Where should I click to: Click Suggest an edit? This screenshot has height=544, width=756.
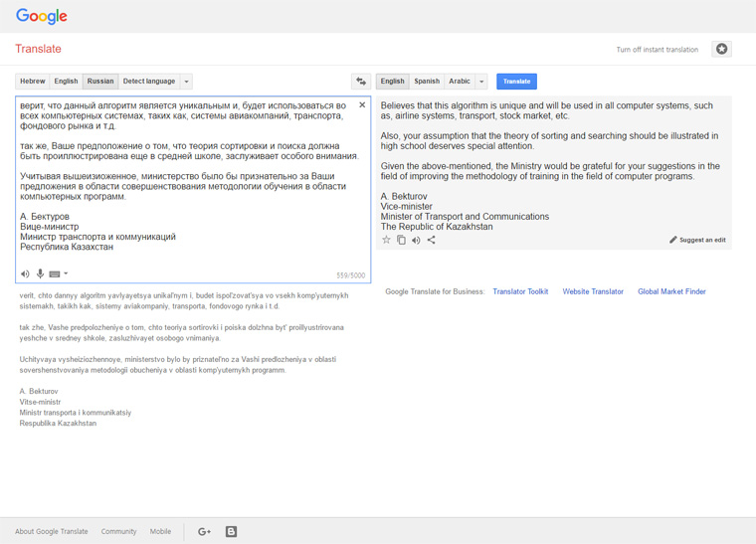pos(697,240)
